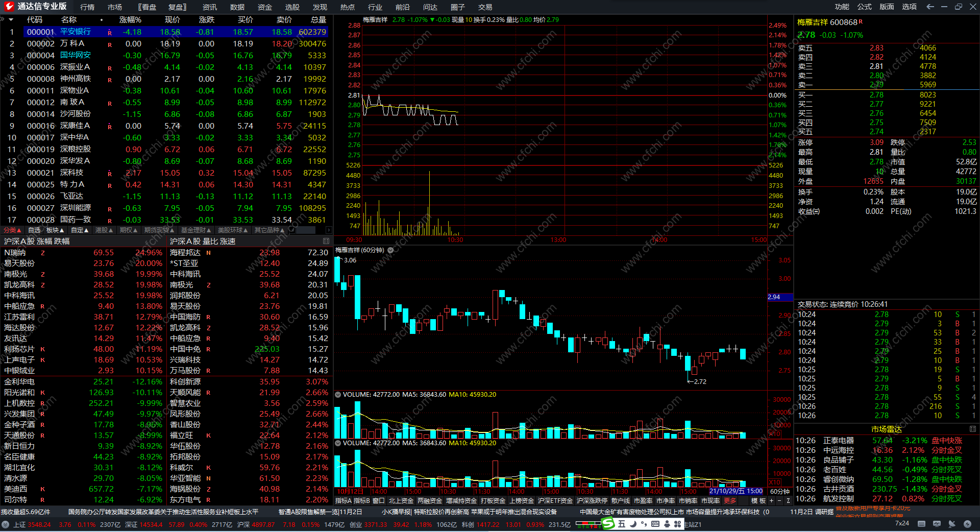Click the scroll-right arrow on category tab bar
Image resolution: width=980 pixels, height=532 pixels.
329,230
